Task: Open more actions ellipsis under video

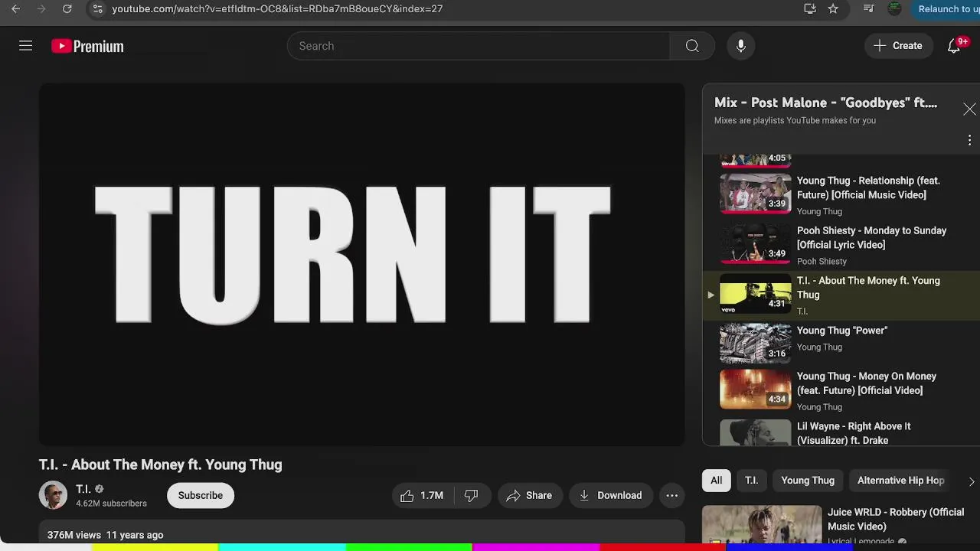Action: (672, 495)
